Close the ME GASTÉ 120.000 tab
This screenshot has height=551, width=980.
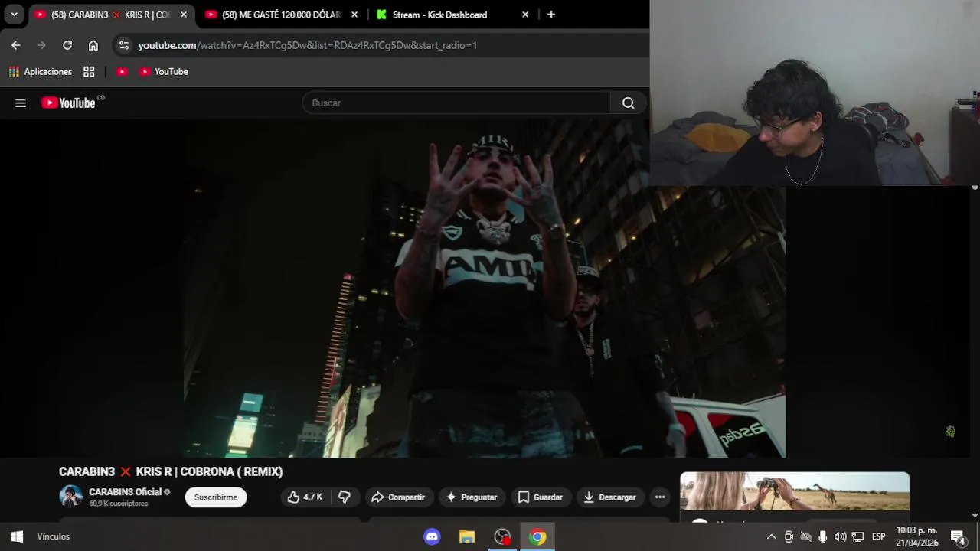click(354, 15)
